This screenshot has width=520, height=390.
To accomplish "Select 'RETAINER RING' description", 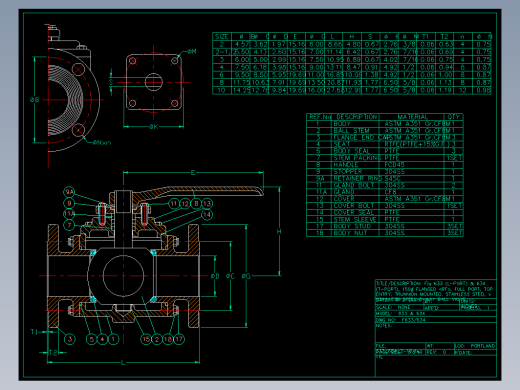I will [x=359, y=178].
